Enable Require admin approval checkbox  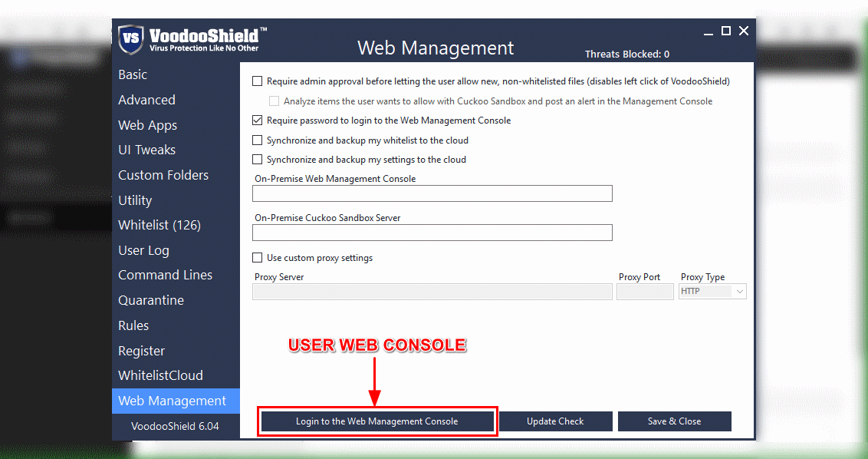pos(258,81)
